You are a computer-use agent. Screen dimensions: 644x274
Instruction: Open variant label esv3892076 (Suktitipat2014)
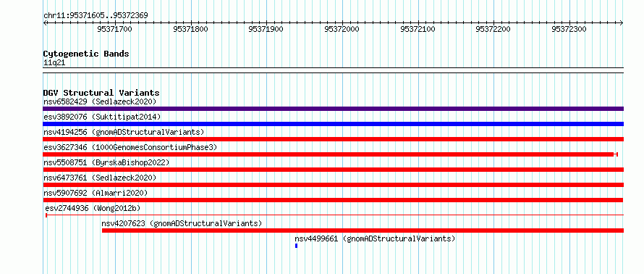(x=102, y=117)
